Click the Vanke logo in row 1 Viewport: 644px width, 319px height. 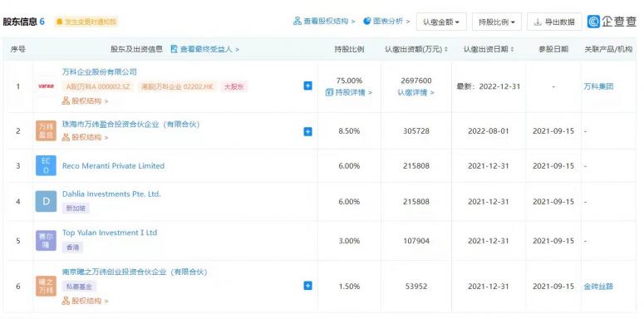[46, 86]
